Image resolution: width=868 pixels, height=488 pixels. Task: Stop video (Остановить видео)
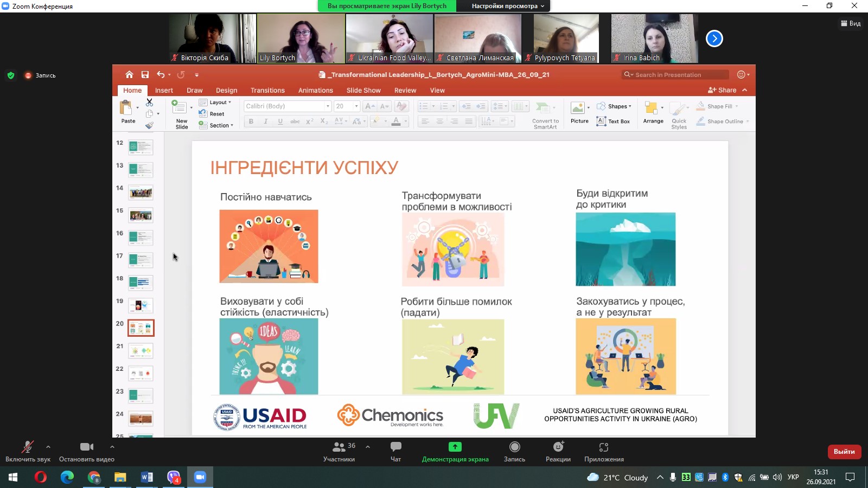coord(87,451)
